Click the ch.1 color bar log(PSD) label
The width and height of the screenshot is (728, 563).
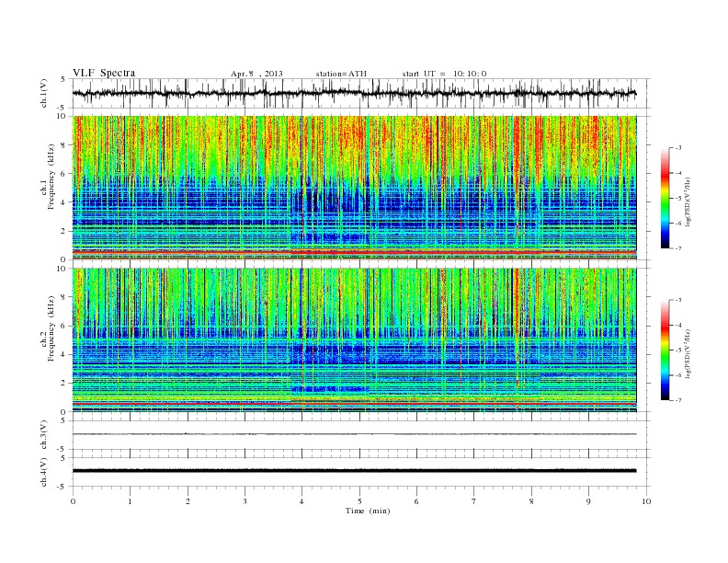688,202
